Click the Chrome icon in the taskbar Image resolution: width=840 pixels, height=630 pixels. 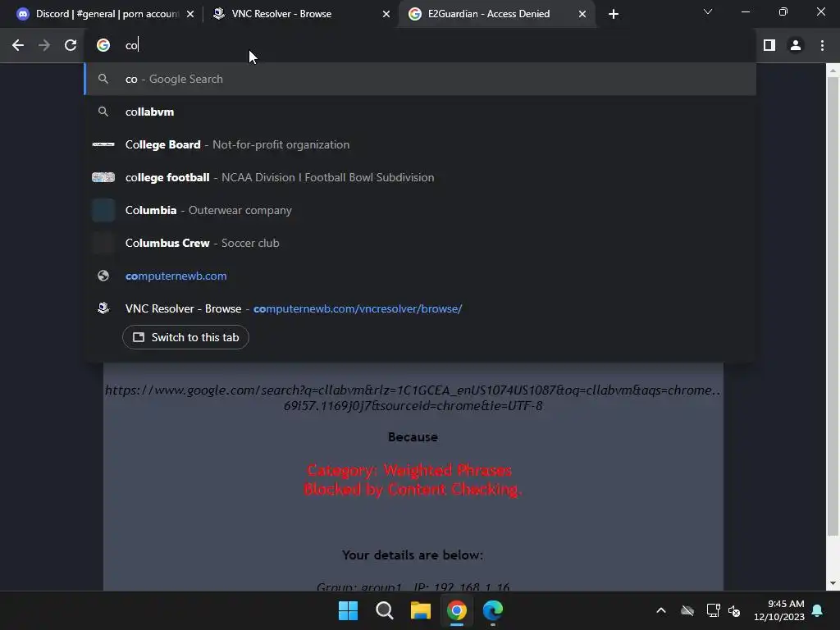click(457, 610)
